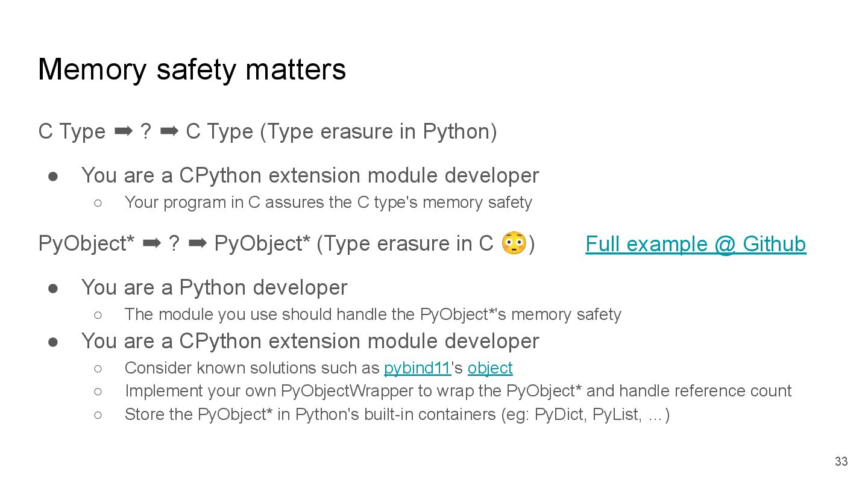This screenshot has width=868, height=488.
Task: Open the Full example @ Github link
Action: pyautogui.click(x=696, y=244)
